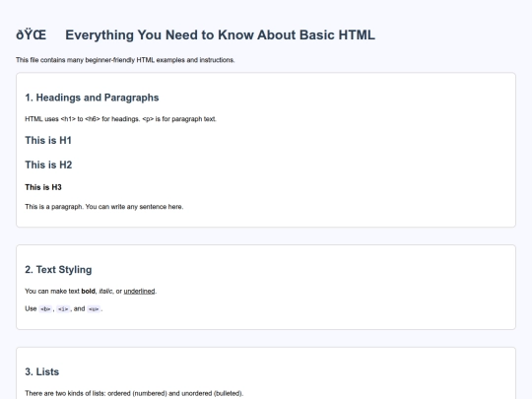
Task: Click the sentence 'There are two kinds of lists'
Action: click(134, 393)
